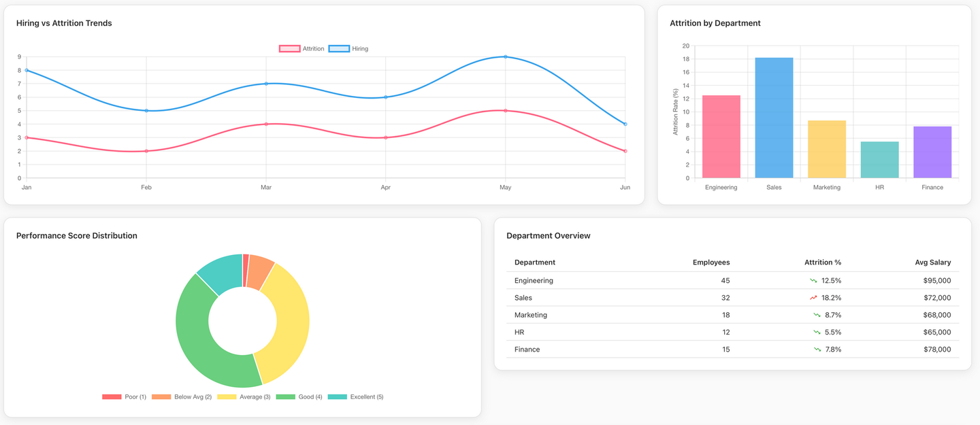Click the red upward trend icon beside Sales 18.2%
980x425 pixels.
coord(813,297)
